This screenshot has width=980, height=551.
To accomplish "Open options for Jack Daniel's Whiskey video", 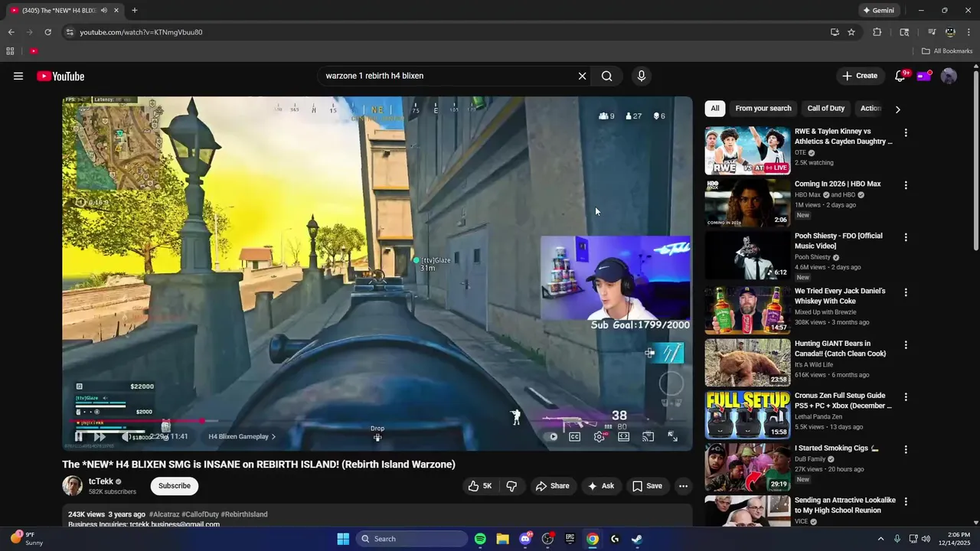I will coord(906,292).
